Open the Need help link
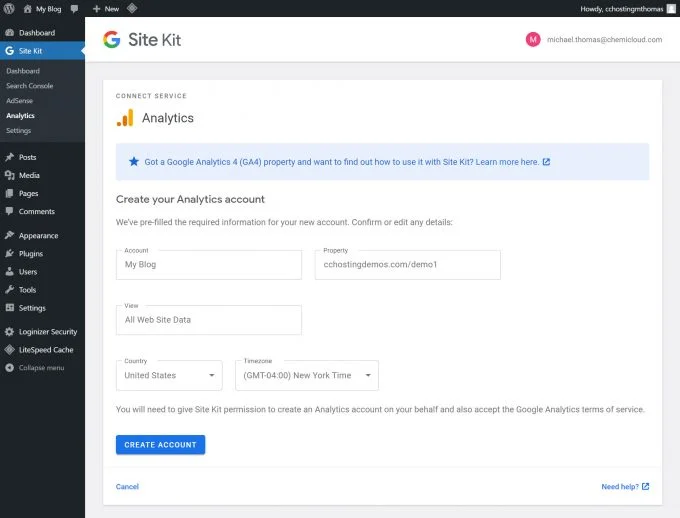680x518 pixels. pyautogui.click(x=625, y=486)
